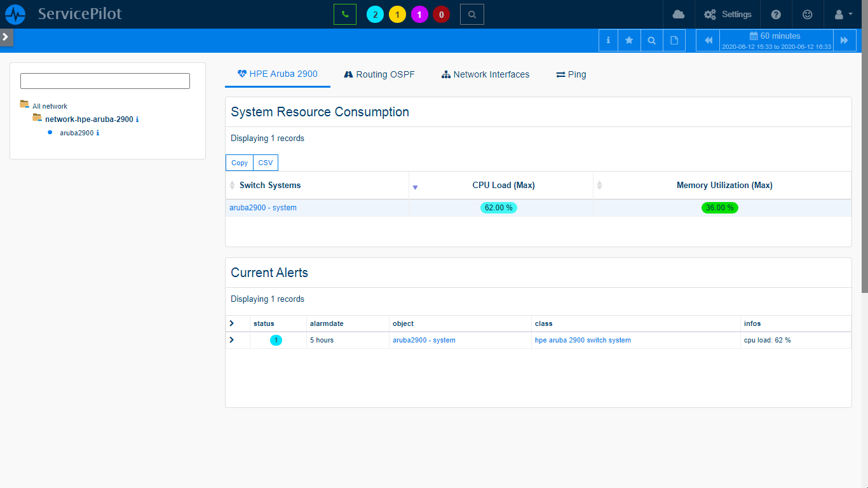Click the info icon in blue toolbar
Viewport: 868px width, 488px height.
pos(608,41)
